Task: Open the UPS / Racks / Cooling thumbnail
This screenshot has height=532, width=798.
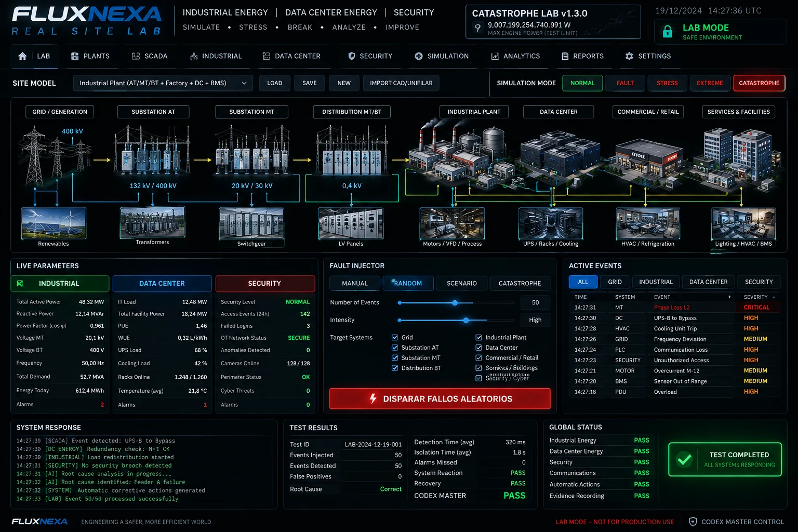Action: click(x=551, y=223)
